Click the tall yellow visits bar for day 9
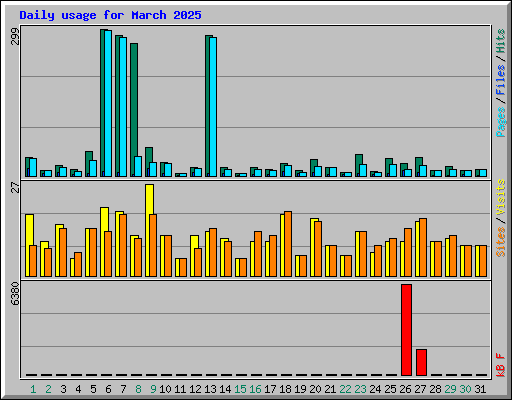Viewport: 512px width, 400px height. tap(149, 199)
